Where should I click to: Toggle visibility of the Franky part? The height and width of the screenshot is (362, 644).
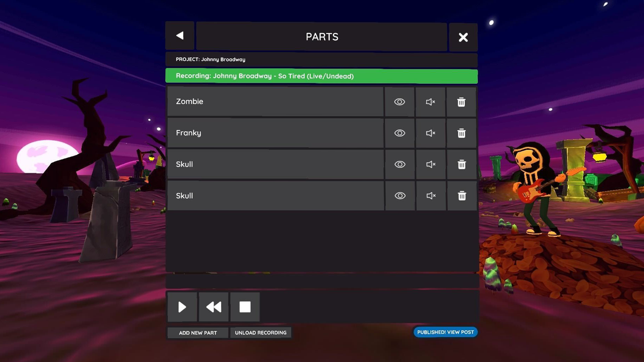(400, 133)
